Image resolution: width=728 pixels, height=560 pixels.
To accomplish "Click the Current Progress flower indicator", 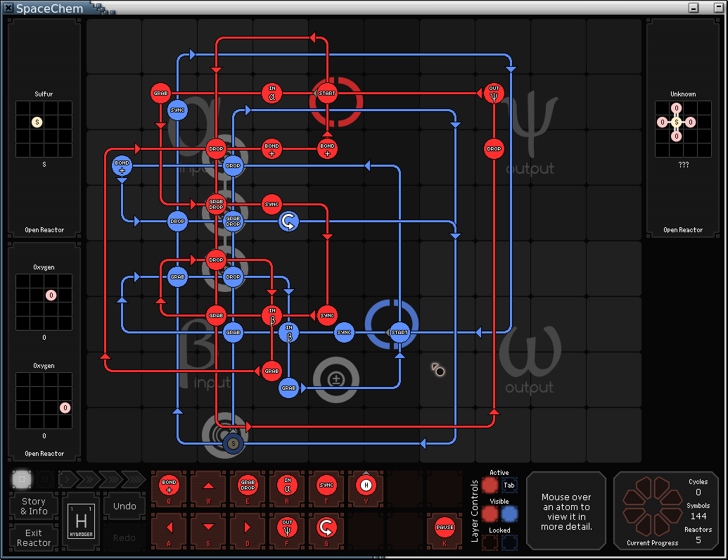I will point(652,506).
